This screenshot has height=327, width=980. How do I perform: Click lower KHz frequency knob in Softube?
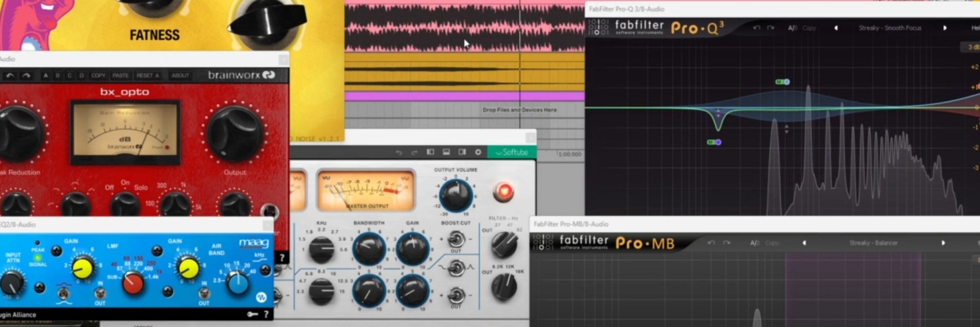click(x=321, y=291)
